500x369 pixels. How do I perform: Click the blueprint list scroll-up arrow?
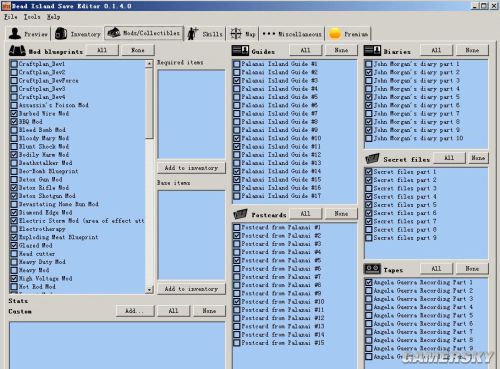pos(149,64)
